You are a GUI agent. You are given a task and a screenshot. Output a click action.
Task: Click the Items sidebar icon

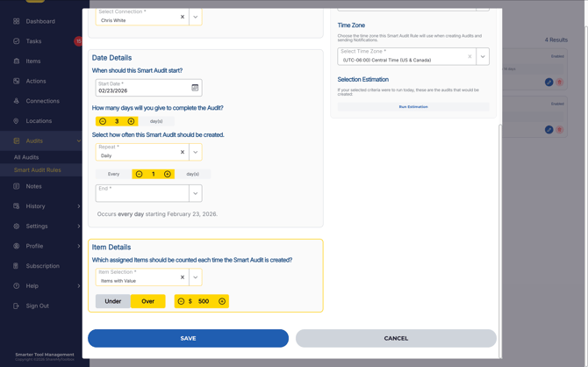point(16,61)
